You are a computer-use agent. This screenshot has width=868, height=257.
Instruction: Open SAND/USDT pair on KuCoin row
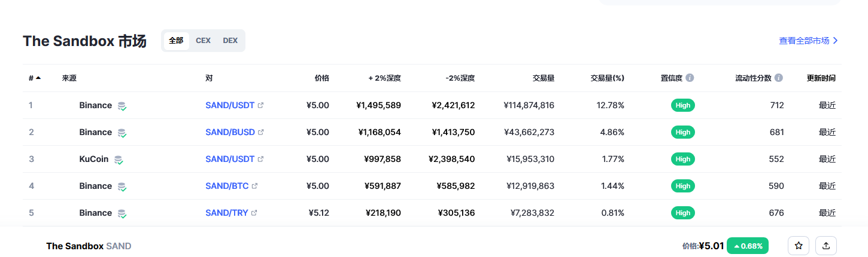coord(230,159)
